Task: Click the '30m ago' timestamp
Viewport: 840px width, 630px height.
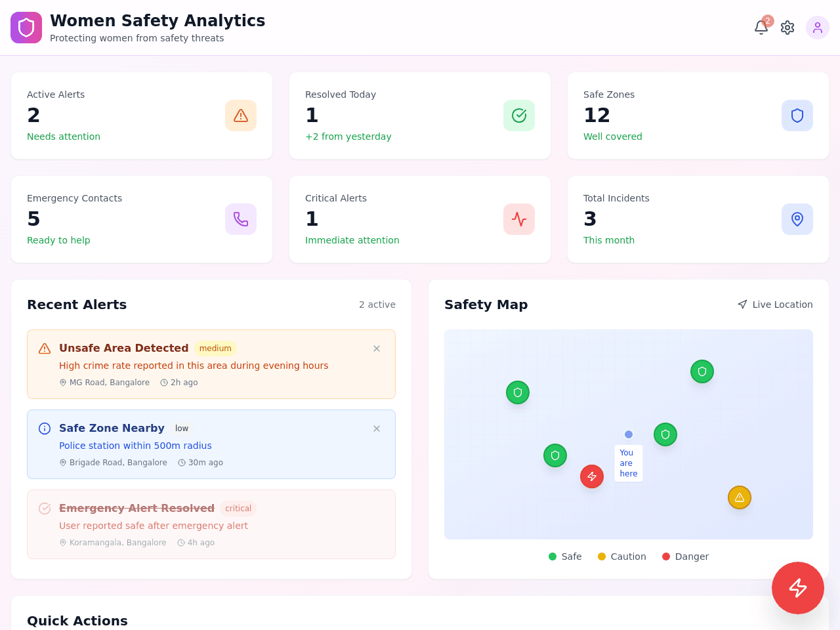Action: (205, 463)
